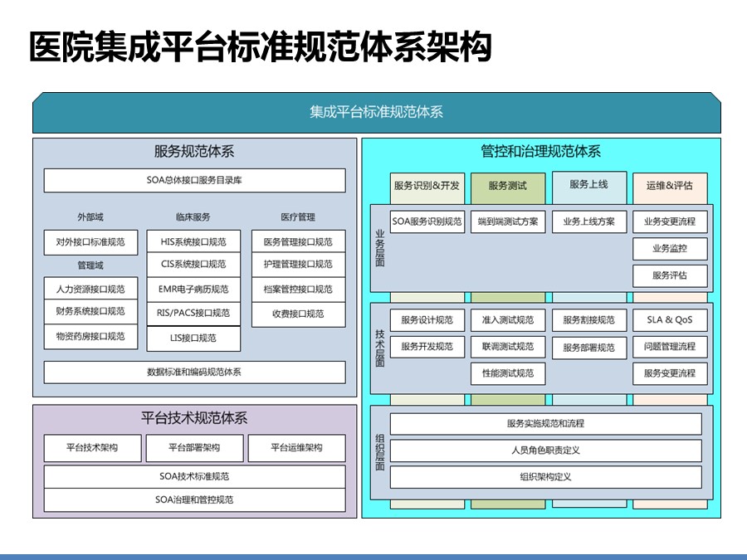Select 护理管理接口规范 box
The height and width of the screenshot is (560, 747).
(298, 265)
